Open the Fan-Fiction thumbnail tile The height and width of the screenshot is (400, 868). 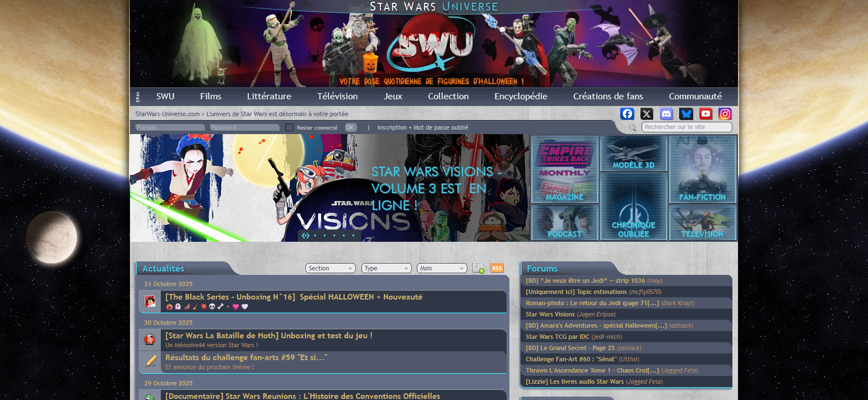click(x=702, y=169)
